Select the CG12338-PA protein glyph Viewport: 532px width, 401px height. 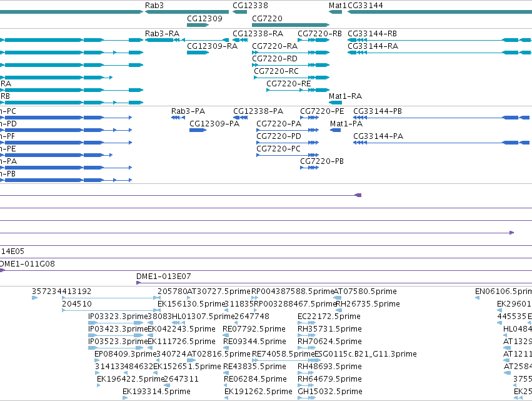click(x=241, y=118)
